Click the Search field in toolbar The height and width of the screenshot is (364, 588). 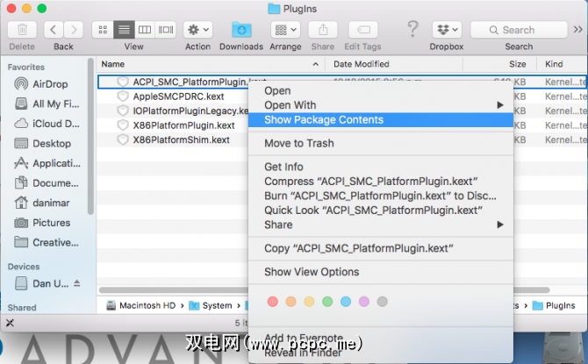coord(525,30)
